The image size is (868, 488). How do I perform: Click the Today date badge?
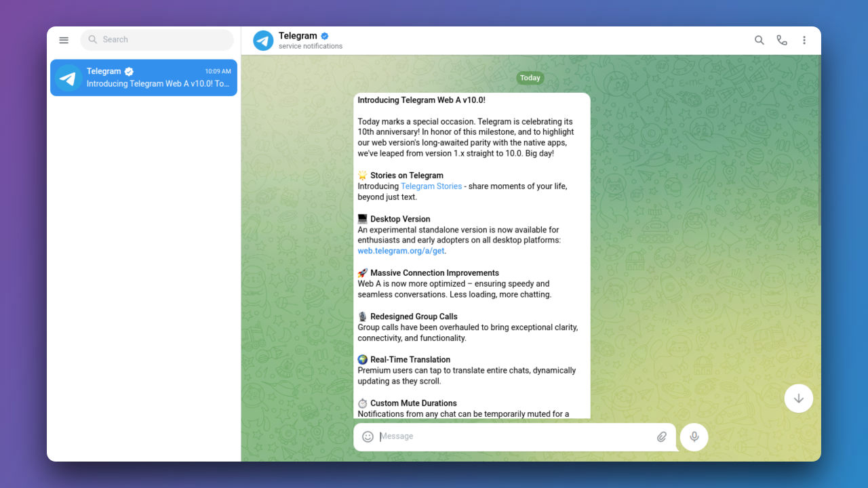tap(530, 78)
